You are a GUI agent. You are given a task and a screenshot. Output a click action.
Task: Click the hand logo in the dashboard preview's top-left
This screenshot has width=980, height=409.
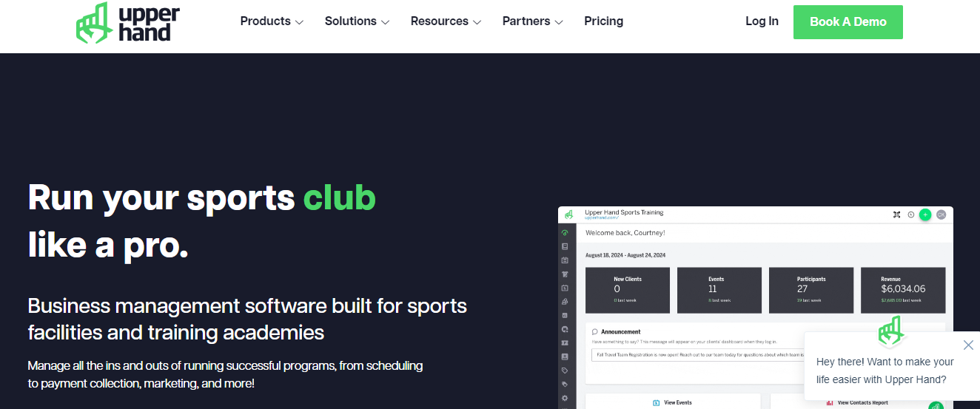[x=568, y=214]
